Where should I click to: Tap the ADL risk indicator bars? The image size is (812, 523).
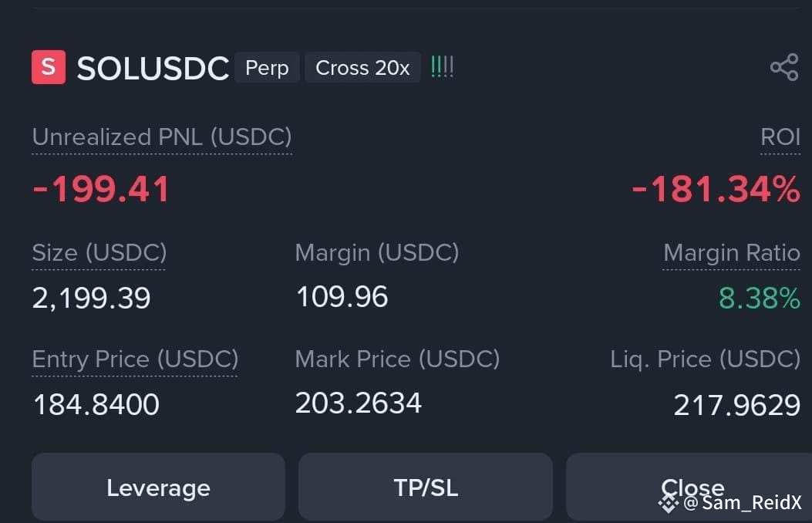point(443,67)
